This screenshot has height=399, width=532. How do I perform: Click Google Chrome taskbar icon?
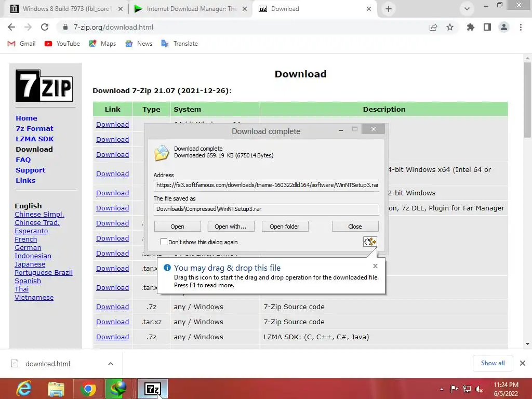click(x=88, y=389)
